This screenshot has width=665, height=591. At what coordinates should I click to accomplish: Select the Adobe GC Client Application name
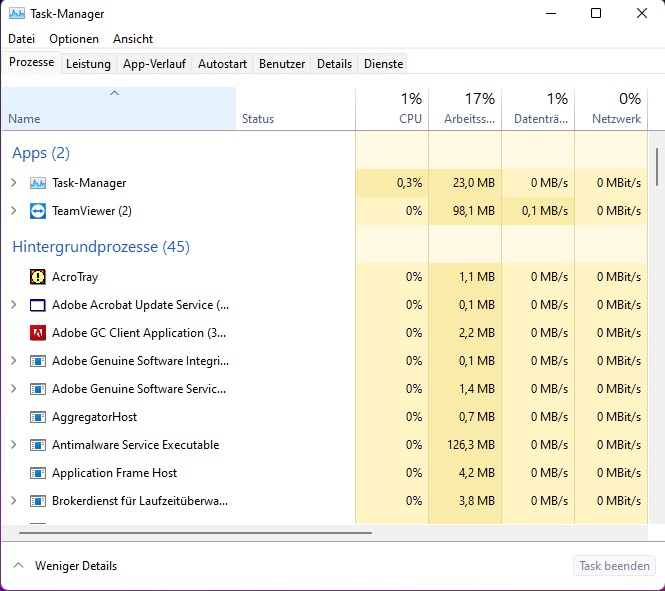click(x=139, y=333)
